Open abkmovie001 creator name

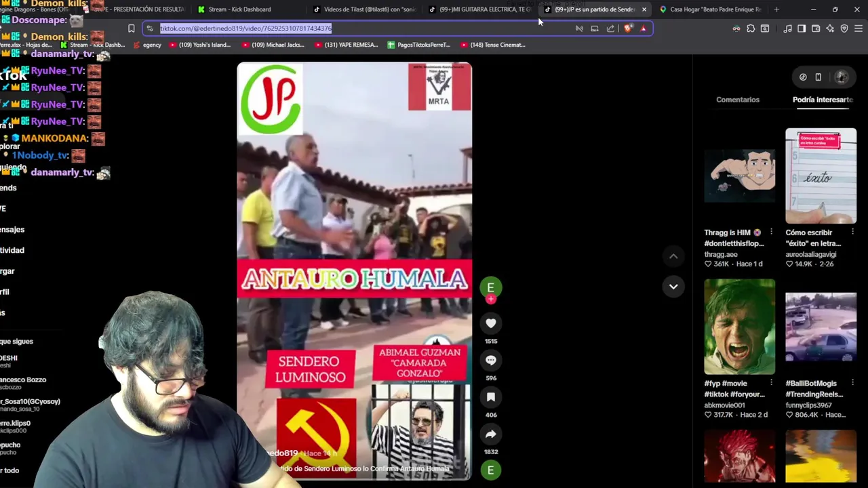[x=724, y=405]
